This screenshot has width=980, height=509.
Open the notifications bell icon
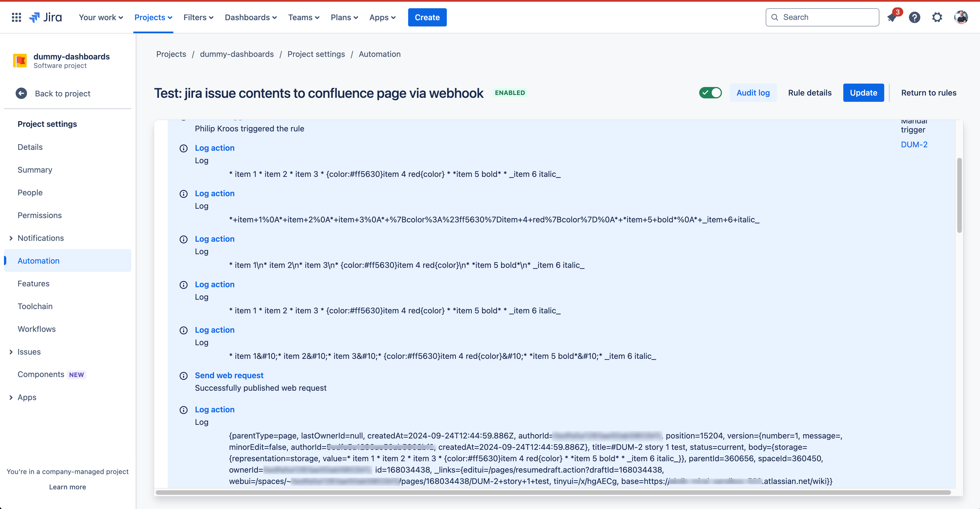892,17
